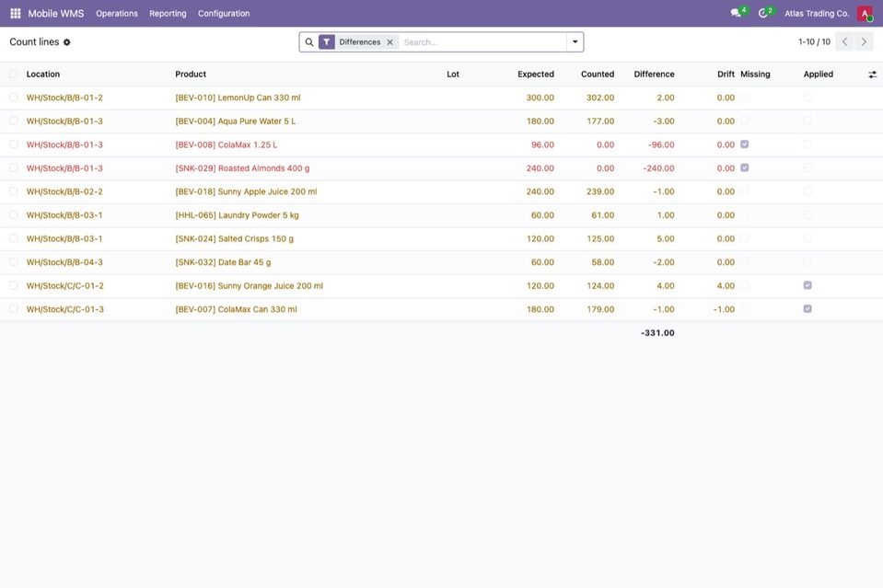
Task: Sort by the Drift column header
Action: (726, 75)
